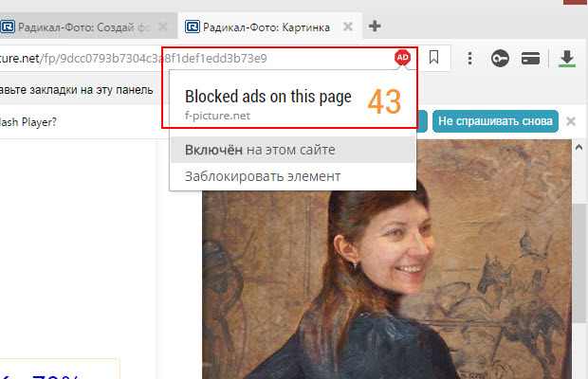The width and height of the screenshot is (588, 379).
Task: Open the password manager key icon
Action: [500, 58]
